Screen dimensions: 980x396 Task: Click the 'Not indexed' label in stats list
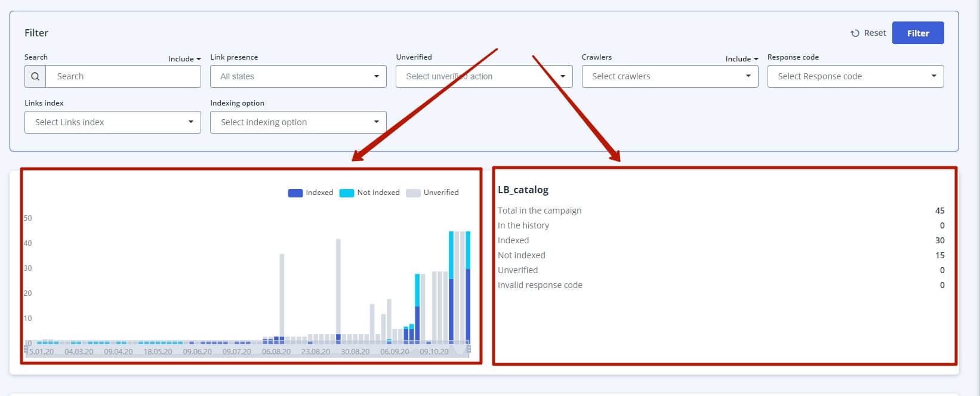[522, 255]
